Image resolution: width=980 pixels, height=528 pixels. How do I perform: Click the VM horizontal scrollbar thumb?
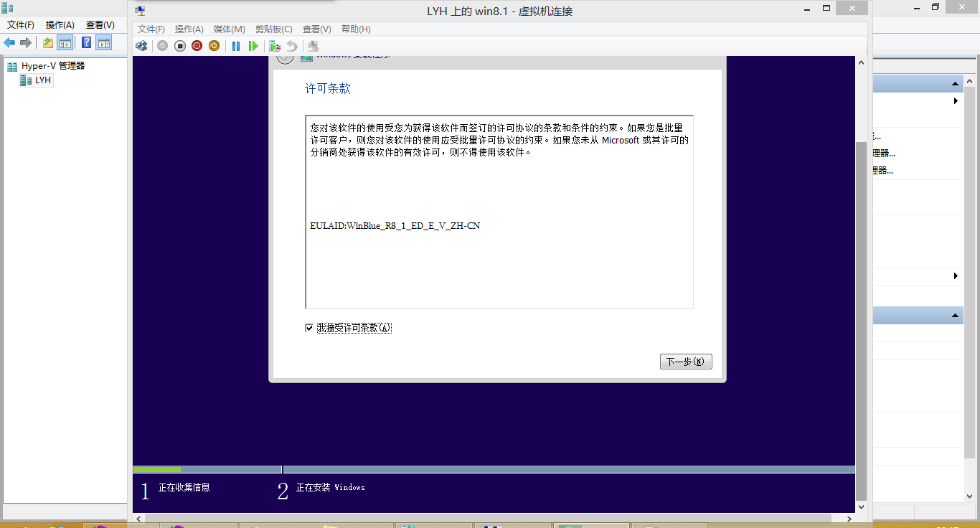(x=489, y=518)
